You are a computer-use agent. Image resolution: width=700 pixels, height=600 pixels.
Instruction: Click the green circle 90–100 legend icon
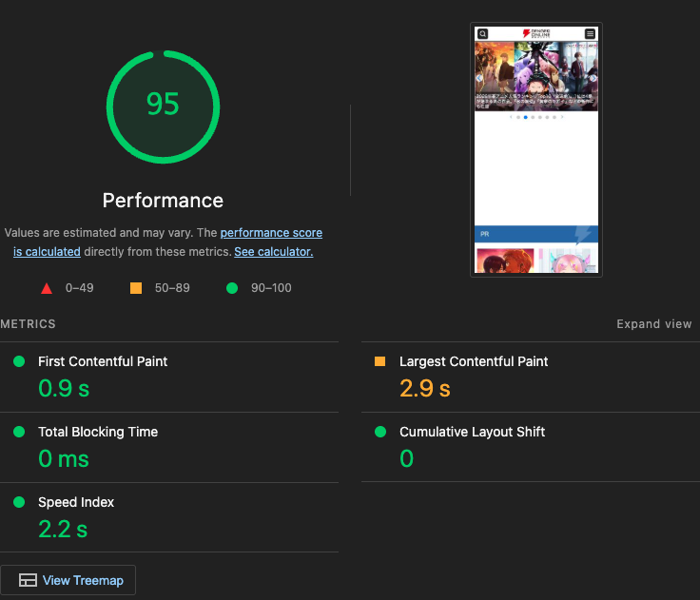pyautogui.click(x=232, y=288)
